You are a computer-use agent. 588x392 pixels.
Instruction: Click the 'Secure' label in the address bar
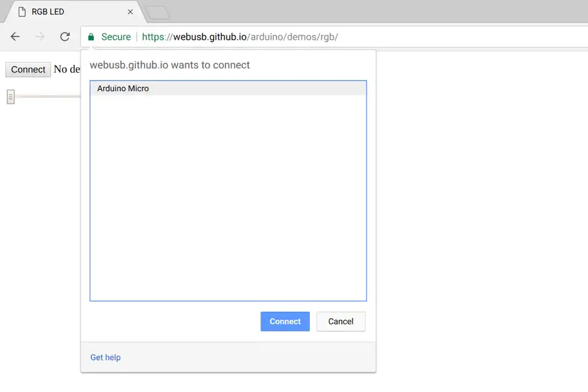click(116, 37)
